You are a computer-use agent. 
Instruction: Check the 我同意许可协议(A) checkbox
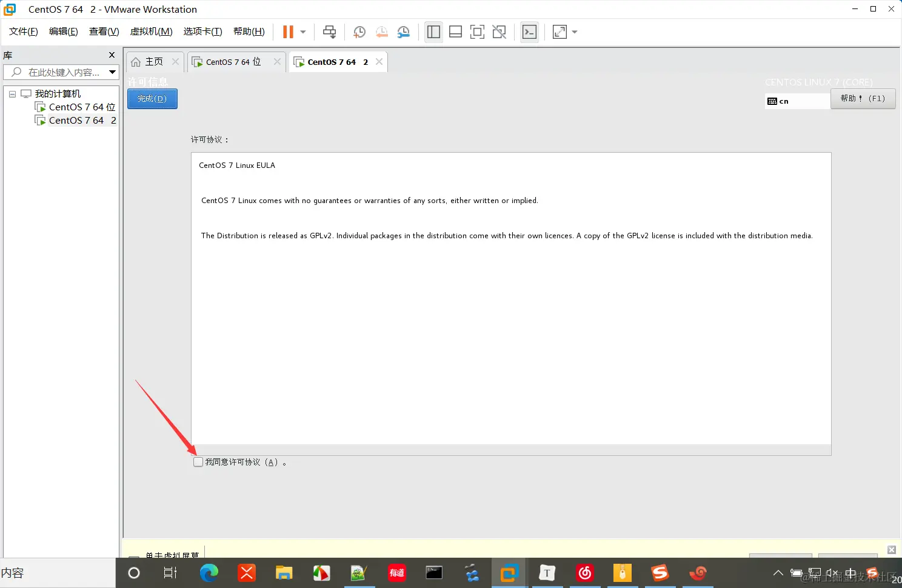click(198, 462)
